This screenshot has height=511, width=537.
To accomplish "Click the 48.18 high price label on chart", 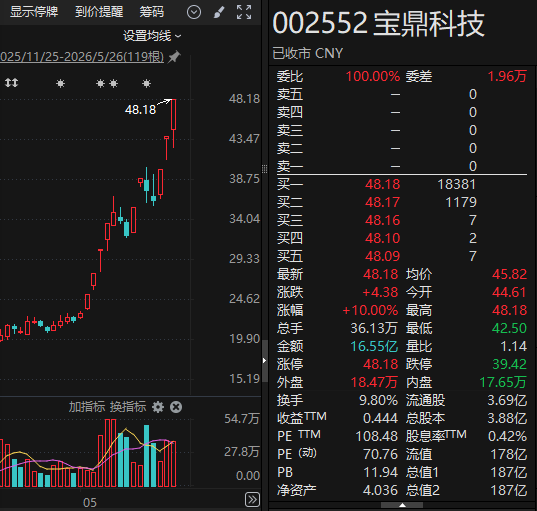I will [x=140, y=110].
